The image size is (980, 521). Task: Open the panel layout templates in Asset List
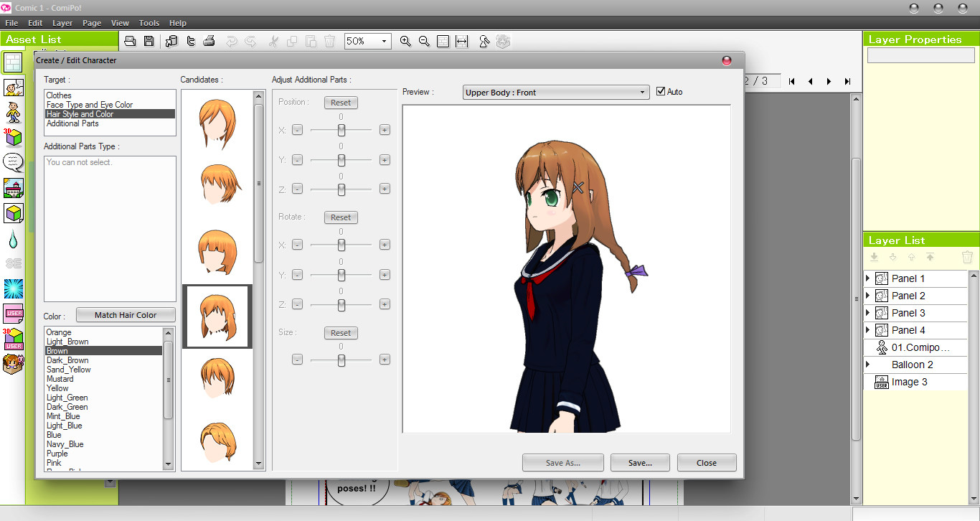click(x=12, y=63)
